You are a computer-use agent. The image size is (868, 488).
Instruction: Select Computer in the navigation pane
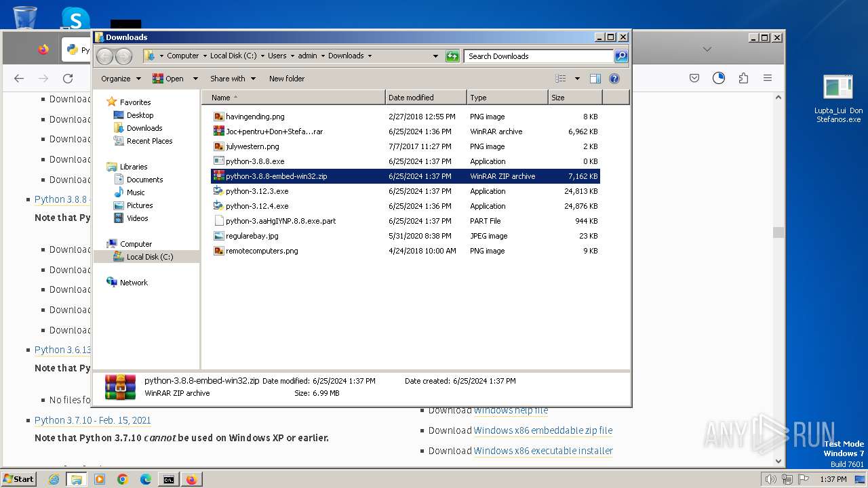[x=136, y=244]
